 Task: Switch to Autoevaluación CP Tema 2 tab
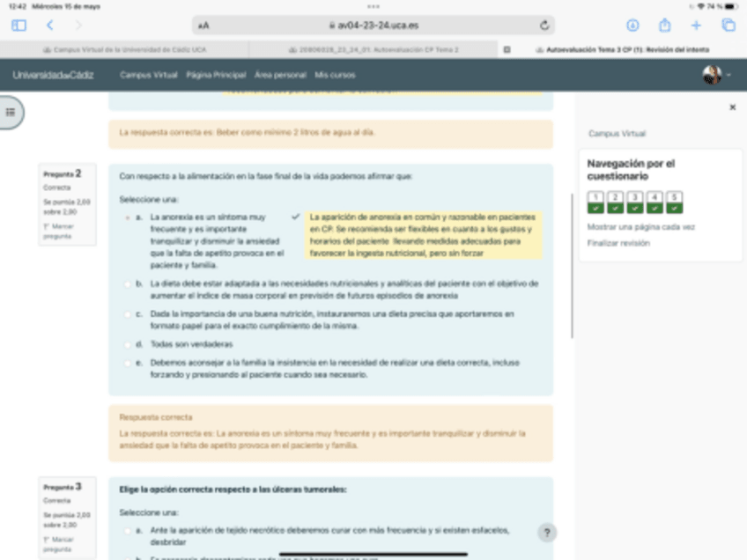tap(373, 49)
